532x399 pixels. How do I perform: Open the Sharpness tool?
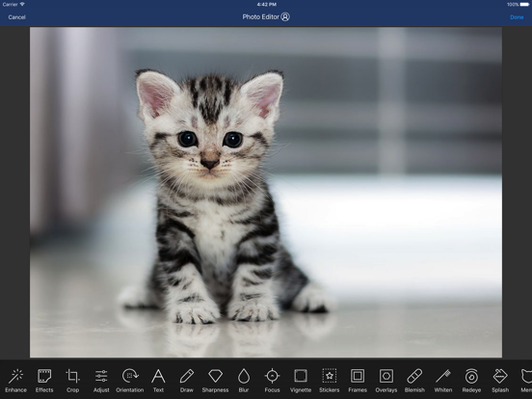pyautogui.click(x=215, y=381)
